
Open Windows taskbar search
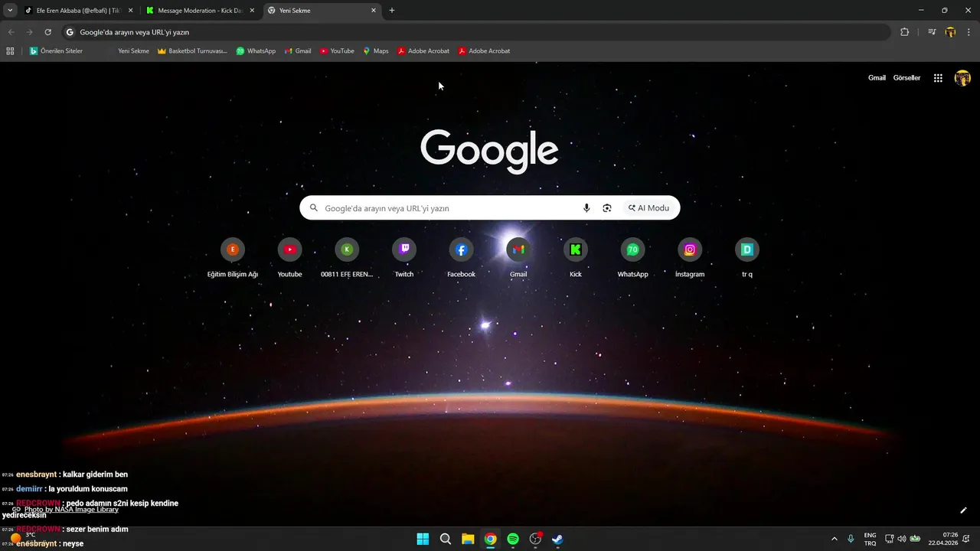click(x=446, y=540)
